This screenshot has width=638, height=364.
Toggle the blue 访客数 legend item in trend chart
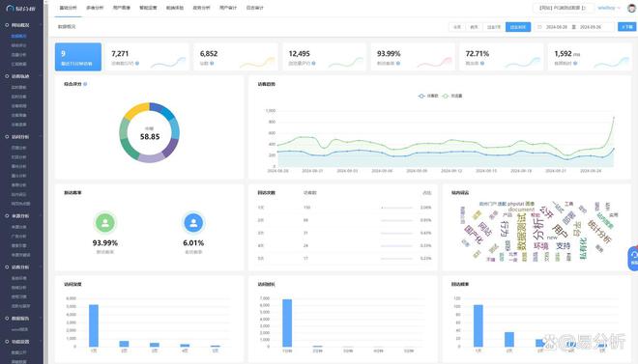[x=428, y=96]
